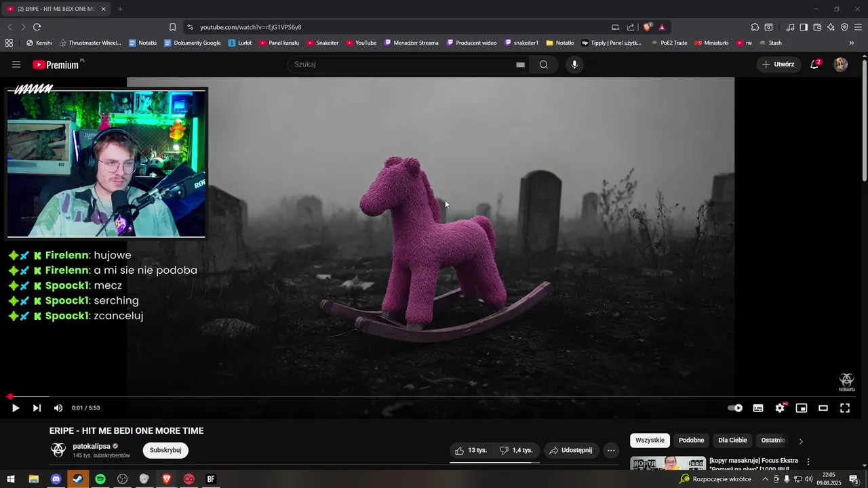Image resolution: width=868 pixels, height=488 pixels.
Task: Reload the page in browser
Action: click(x=37, y=27)
